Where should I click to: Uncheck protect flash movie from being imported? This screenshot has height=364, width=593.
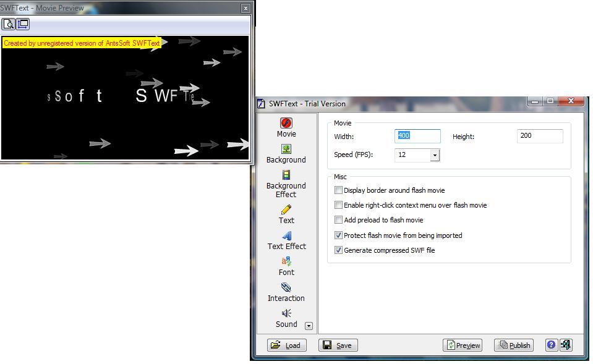point(338,235)
